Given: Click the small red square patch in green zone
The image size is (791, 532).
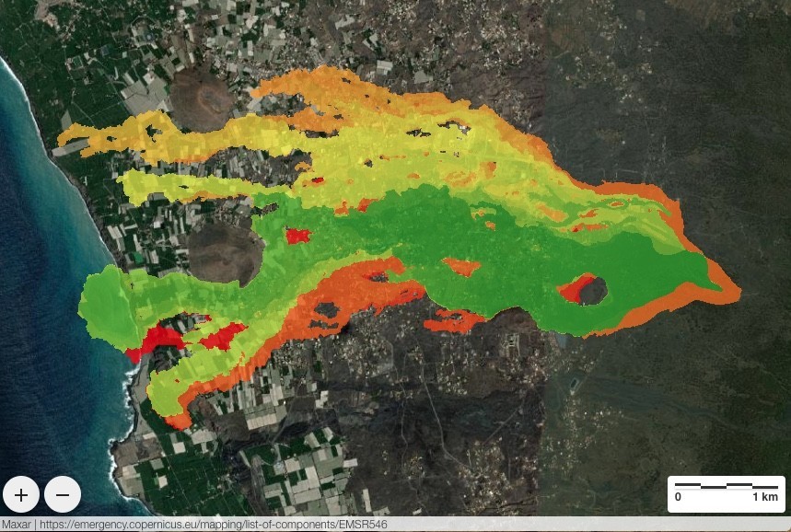Looking at the screenshot, I should click(297, 236).
